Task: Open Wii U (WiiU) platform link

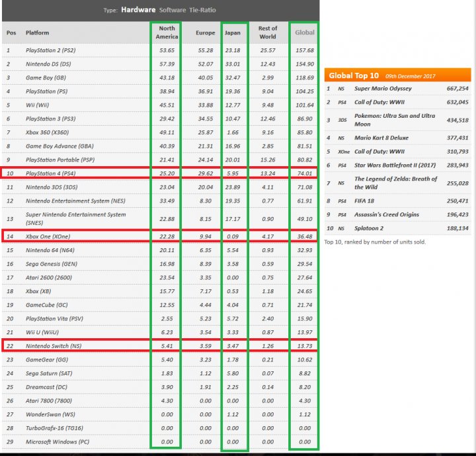Action: pyautogui.click(x=42, y=332)
